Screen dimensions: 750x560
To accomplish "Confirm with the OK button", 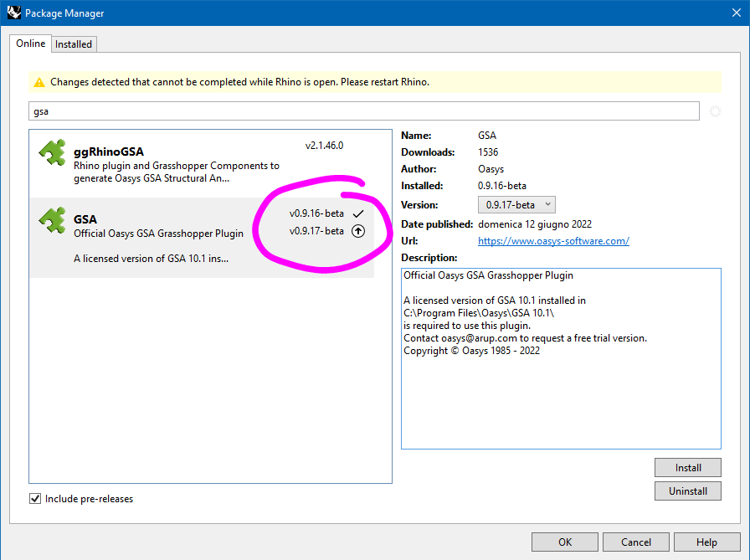I will [565, 542].
